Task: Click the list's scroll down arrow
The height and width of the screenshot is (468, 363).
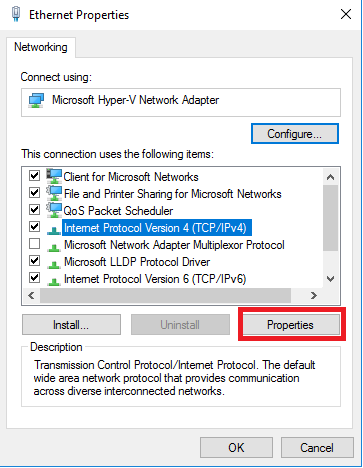Action: point(331,279)
